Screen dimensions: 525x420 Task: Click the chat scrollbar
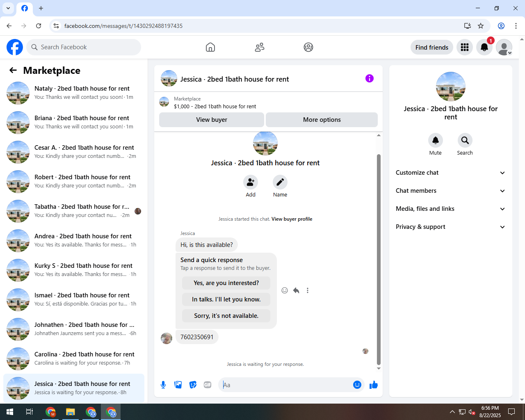[379, 259]
